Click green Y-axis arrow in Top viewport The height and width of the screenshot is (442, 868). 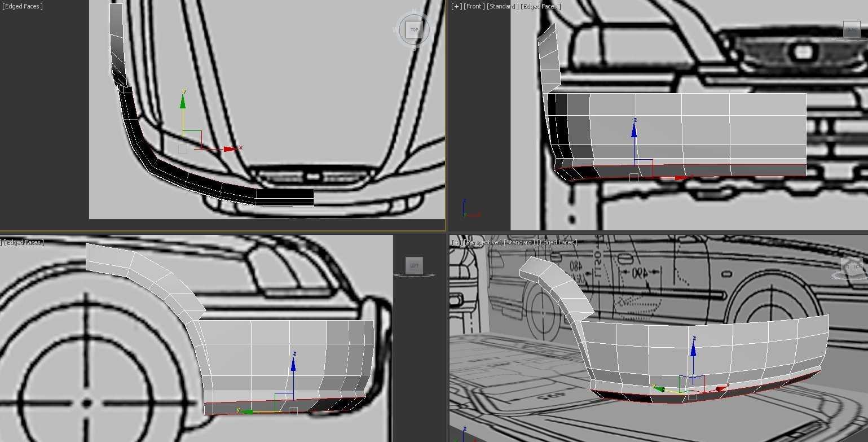(183, 100)
